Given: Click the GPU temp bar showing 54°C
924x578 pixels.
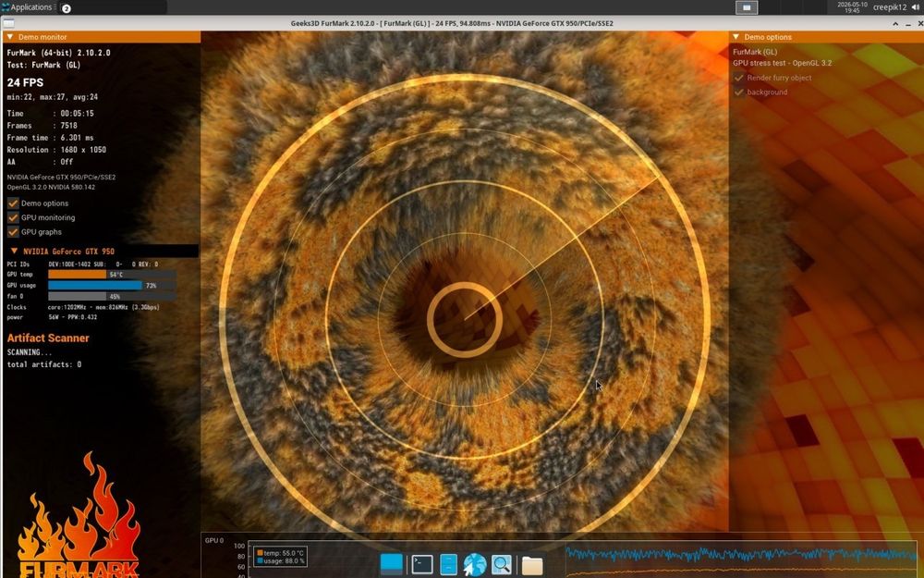Looking at the screenshot, I should pyautogui.click(x=112, y=275).
